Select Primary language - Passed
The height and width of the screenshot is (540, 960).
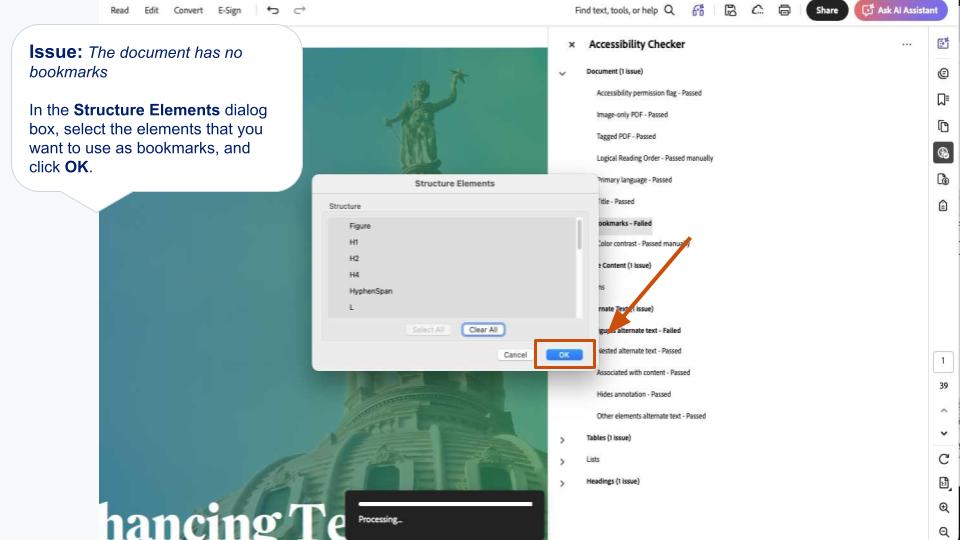[x=634, y=180]
